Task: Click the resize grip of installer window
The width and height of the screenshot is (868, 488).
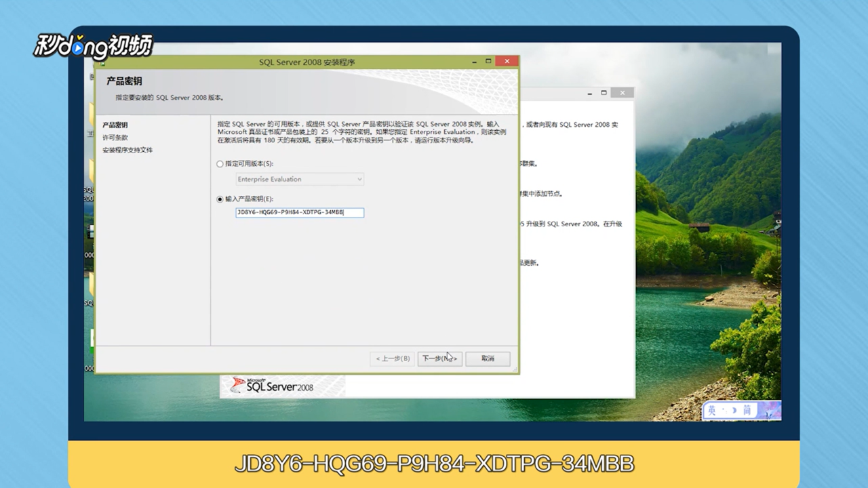Action: [515, 369]
